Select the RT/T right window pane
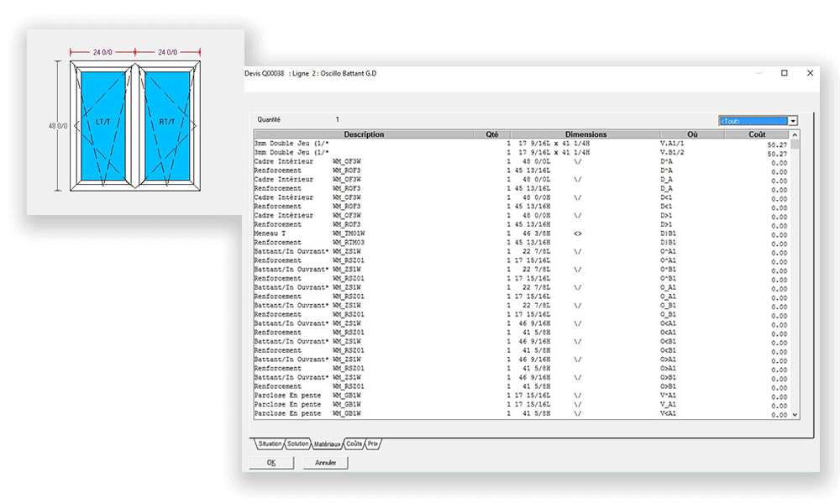This screenshot has width=840, height=504. tap(167, 122)
